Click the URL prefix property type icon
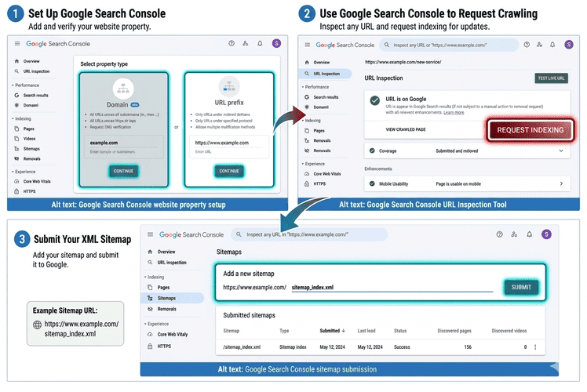Image resolution: width=587 pixels, height=392 pixels. [x=229, y=87]
